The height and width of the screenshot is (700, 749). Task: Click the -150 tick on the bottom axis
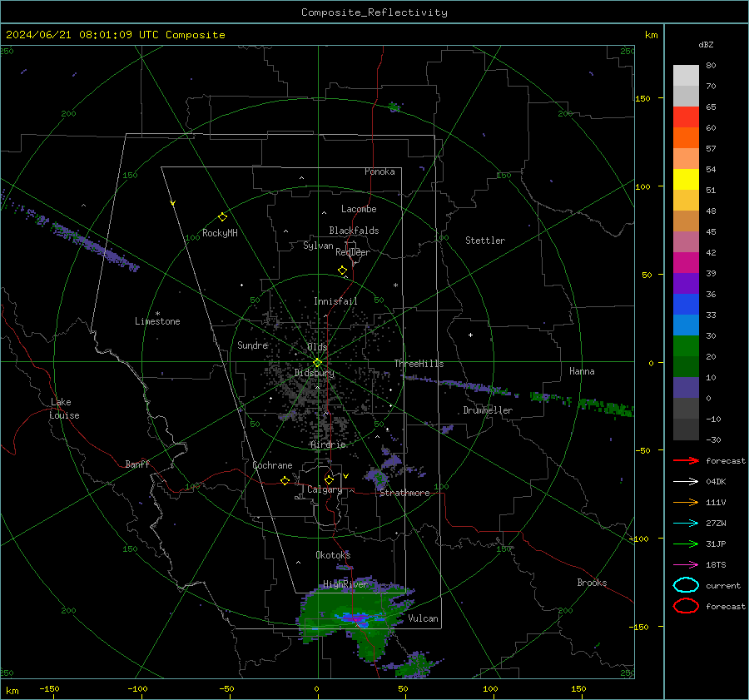click(49, 689)
